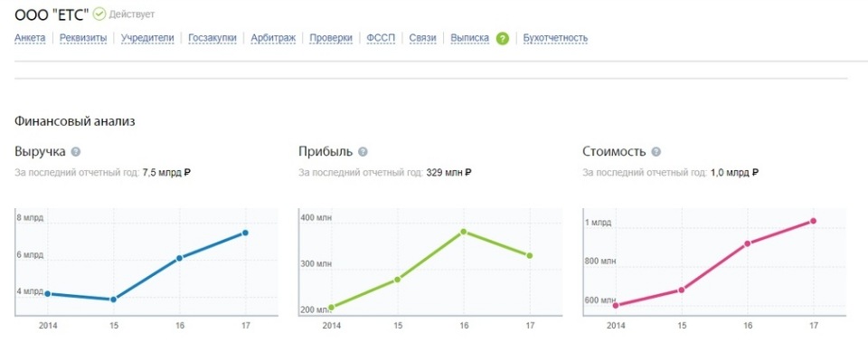Click the 2015 point on the Выручка chart
The height and width of the screenshot is (362, 868).
[114, 300]
